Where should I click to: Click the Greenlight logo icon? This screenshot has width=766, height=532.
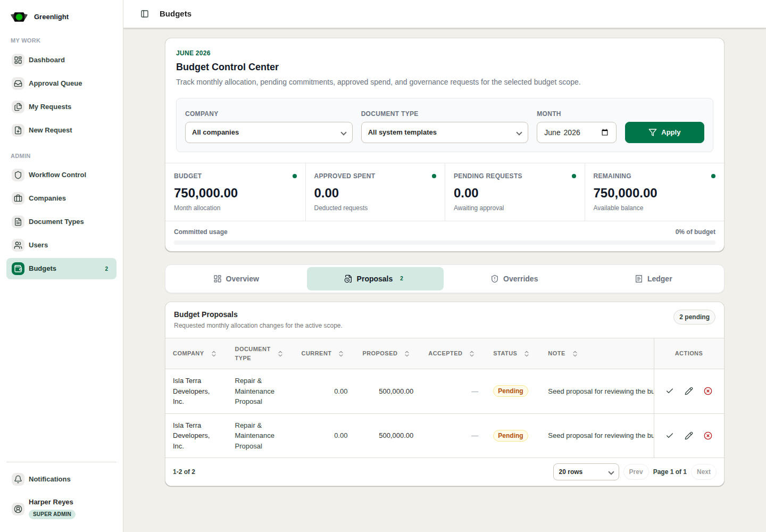19,17
